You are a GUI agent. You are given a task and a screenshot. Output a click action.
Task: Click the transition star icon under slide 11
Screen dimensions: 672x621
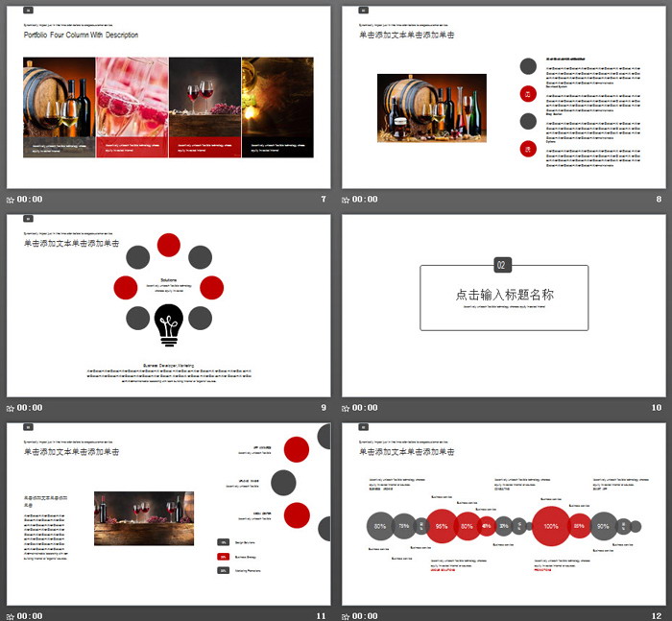click(x=11, y=615)
